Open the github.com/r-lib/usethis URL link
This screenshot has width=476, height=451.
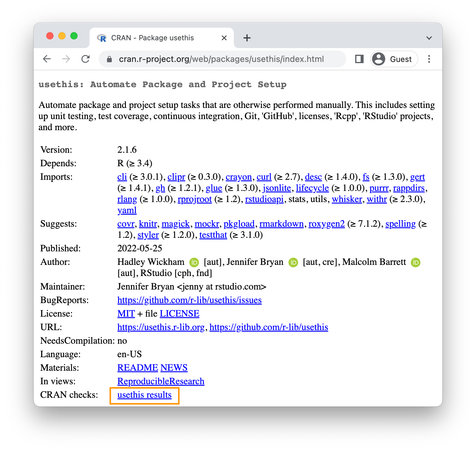point(269,327)
